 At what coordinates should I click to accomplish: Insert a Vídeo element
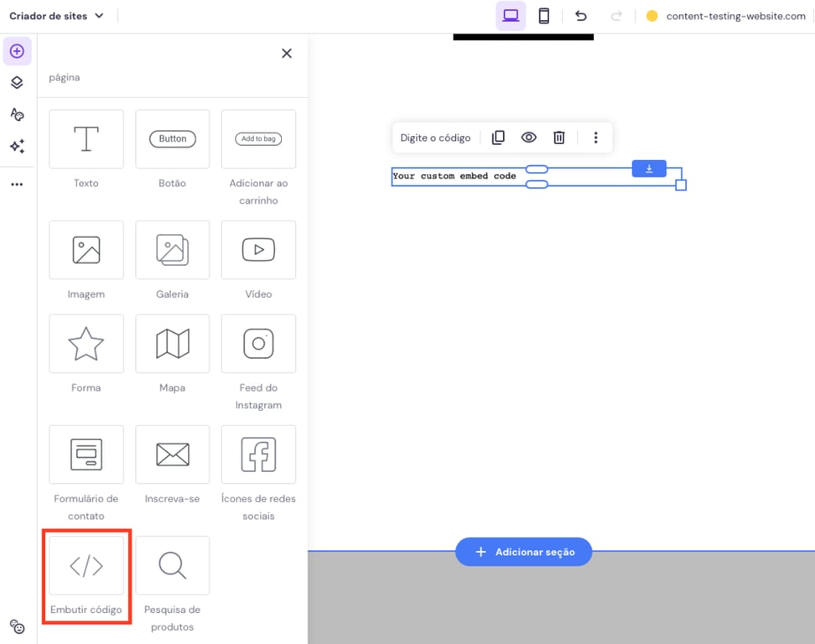pos(258,250)
